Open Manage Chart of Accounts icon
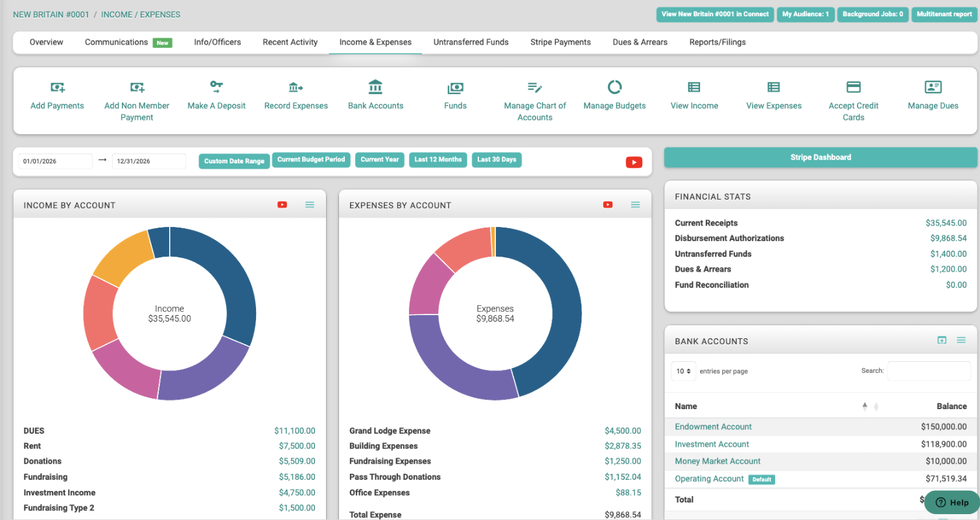This screenshot has width=980, height=520. tap(535, 87)
